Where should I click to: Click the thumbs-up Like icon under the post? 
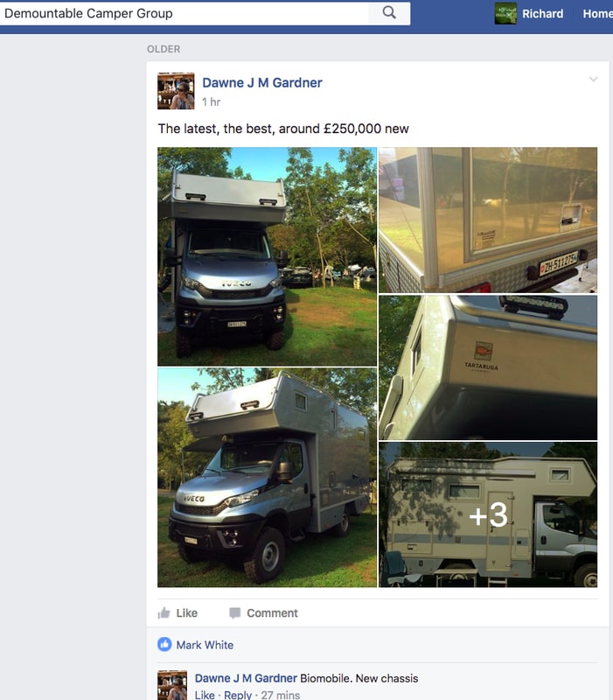tap(164, 613)
